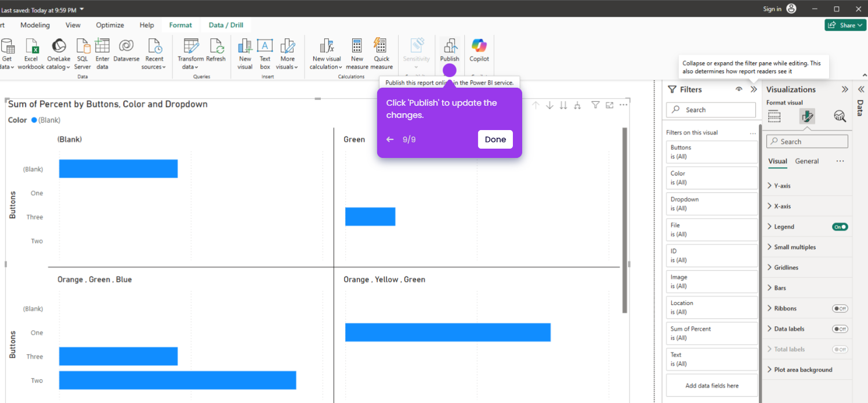Image resolution: width=868 pixels, height=403 pixels.
Task: Open options for Filters on this visual
Action: tap(753, 133)
